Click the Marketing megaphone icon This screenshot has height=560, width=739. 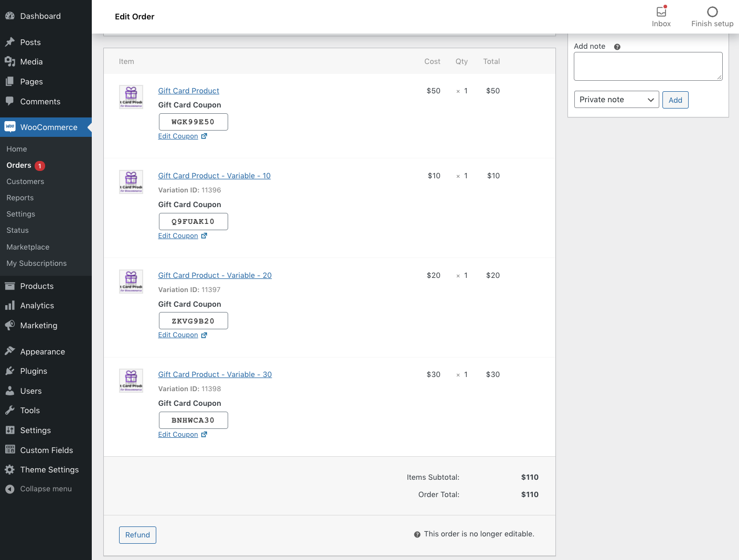(9, 326)
